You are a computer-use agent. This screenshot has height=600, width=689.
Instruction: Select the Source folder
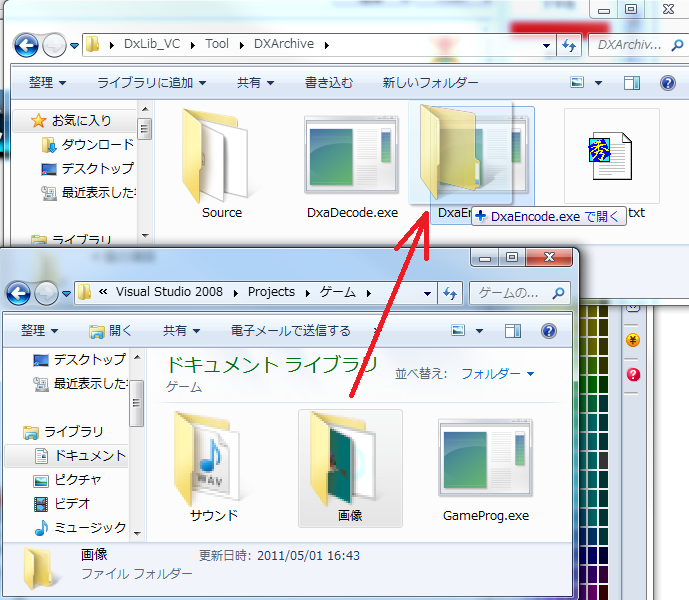click(221, 163)
